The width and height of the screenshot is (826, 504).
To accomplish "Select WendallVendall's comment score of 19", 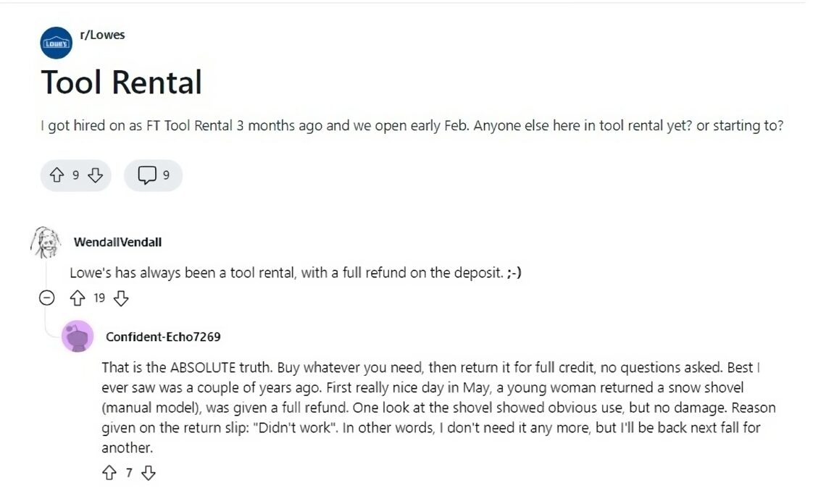I will pyautogui.click(x=99, y=298).
